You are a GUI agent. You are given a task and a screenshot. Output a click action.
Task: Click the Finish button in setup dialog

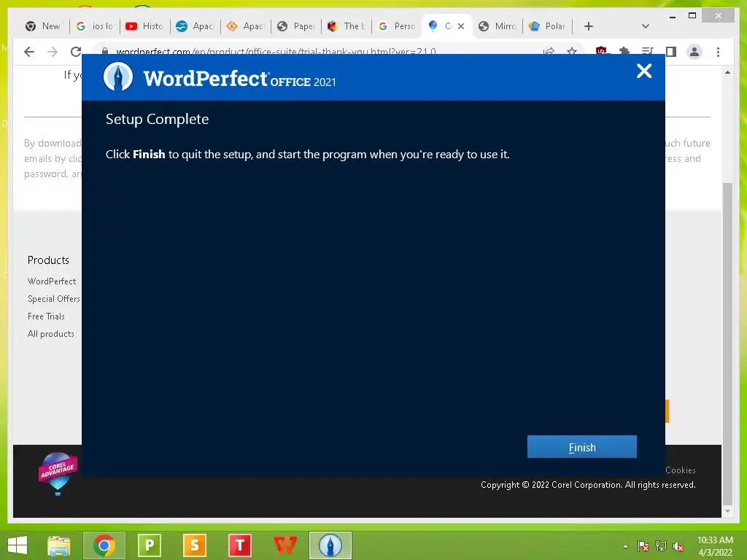click(581, 447)
